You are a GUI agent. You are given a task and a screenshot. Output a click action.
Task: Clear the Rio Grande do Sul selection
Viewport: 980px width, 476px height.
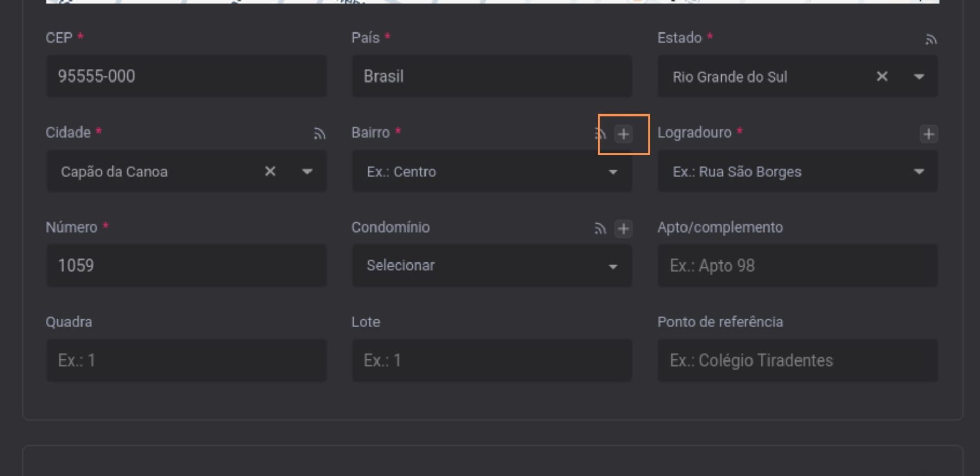[x=882, y=77]
